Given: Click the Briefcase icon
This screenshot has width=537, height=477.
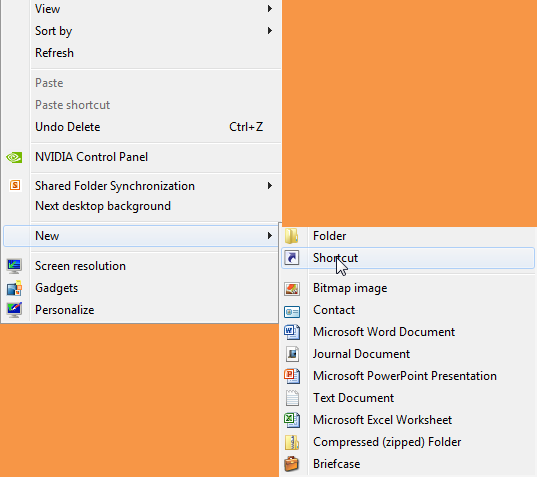Looking at the screenshot, I should (x=292, y=464).
